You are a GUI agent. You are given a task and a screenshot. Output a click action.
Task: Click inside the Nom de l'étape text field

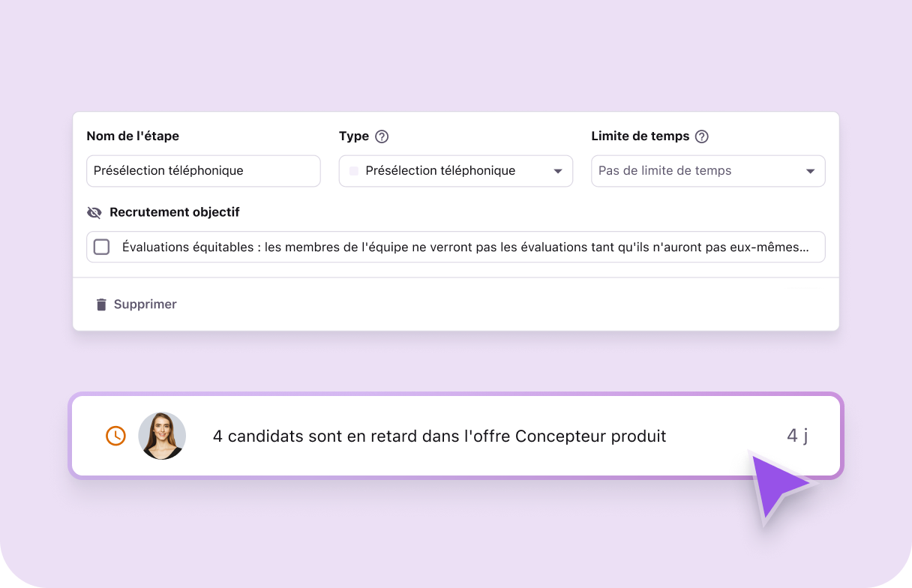(202, 171)
